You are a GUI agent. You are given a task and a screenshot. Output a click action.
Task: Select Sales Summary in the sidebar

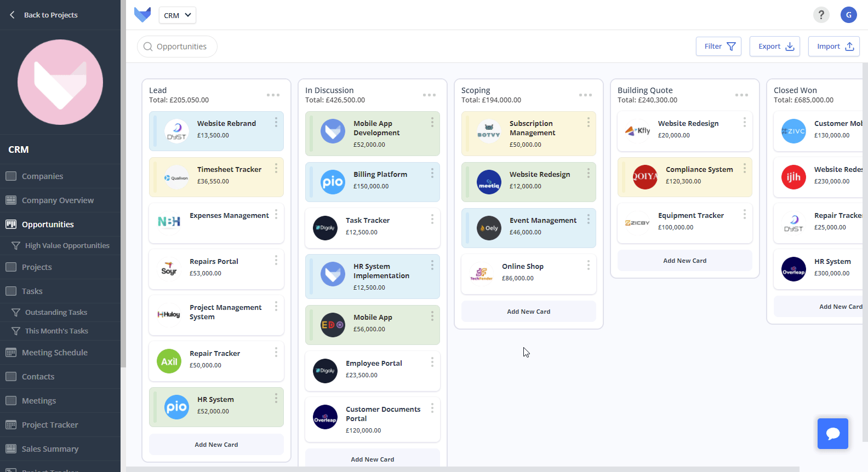coord(50,449)
